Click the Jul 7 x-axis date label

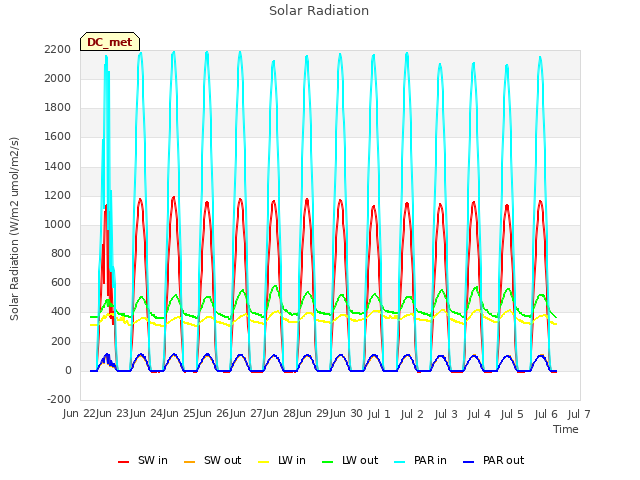click(x=579, y=414)
